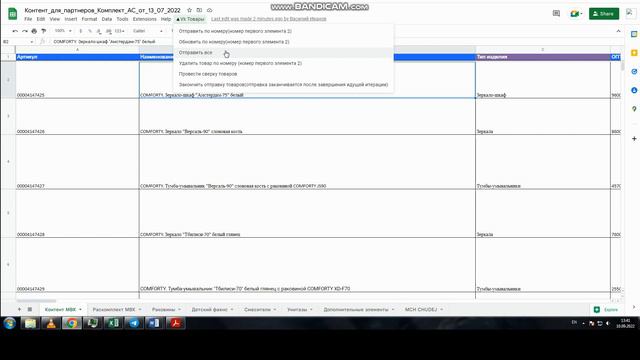Get add-ons with the plus icon
The width and height of the screenshot is (640, 360).
(x=634, y=139)
